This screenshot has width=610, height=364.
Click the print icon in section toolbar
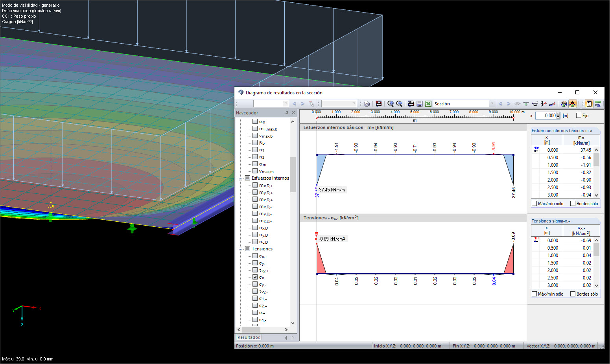tap(367, 104)
